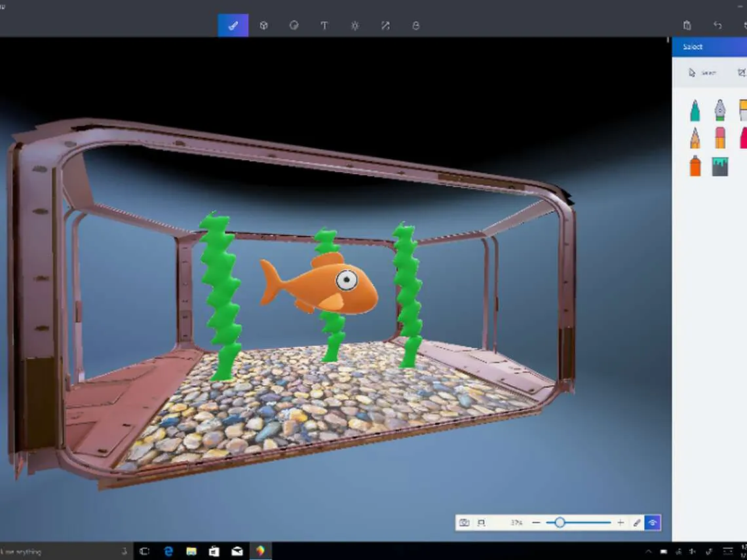Select the pink eraser tool
The image size is (747, 560).
pos(719,138)
